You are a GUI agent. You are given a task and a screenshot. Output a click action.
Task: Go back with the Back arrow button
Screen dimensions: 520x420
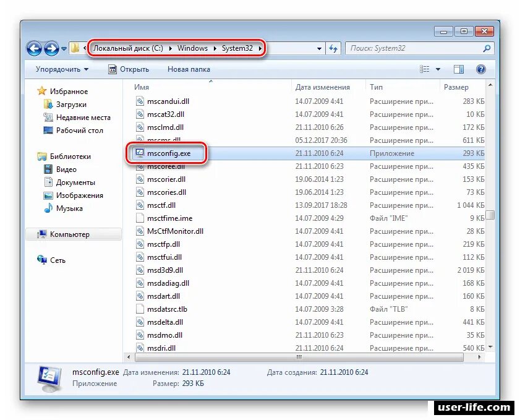[x=34, y=48]
